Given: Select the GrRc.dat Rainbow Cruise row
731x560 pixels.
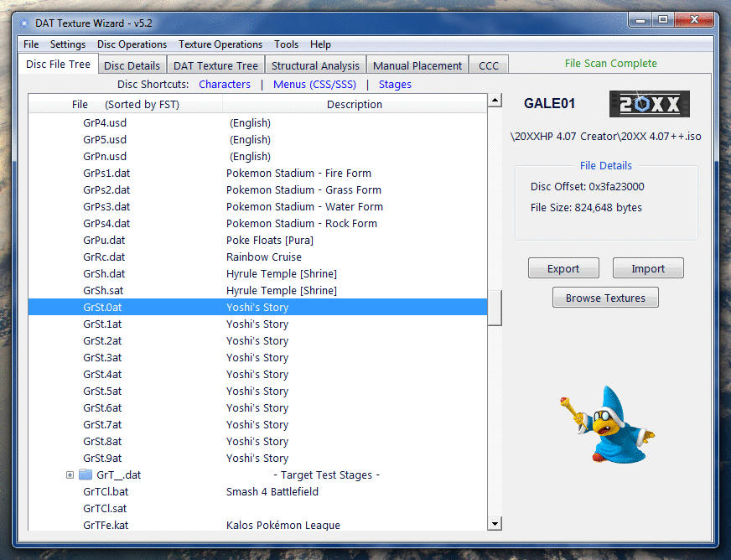Looking at the screenshot, I should coord(258,257).
